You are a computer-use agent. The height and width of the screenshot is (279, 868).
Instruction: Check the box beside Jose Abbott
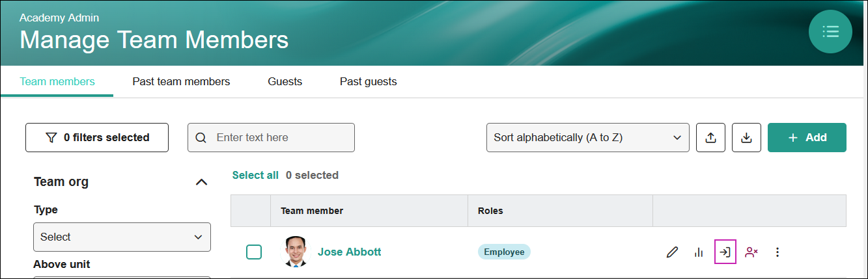pyautogui.click(x=254, y=252)
